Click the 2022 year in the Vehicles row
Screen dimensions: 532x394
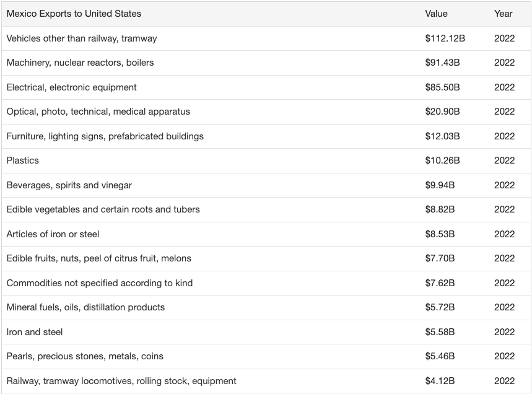pos(504,38)
